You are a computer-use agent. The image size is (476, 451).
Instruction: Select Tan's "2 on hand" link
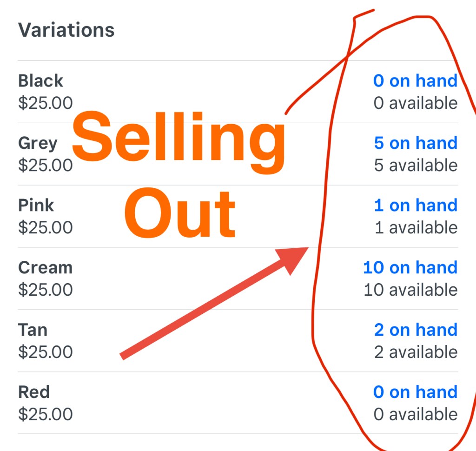tap(416, 330)
